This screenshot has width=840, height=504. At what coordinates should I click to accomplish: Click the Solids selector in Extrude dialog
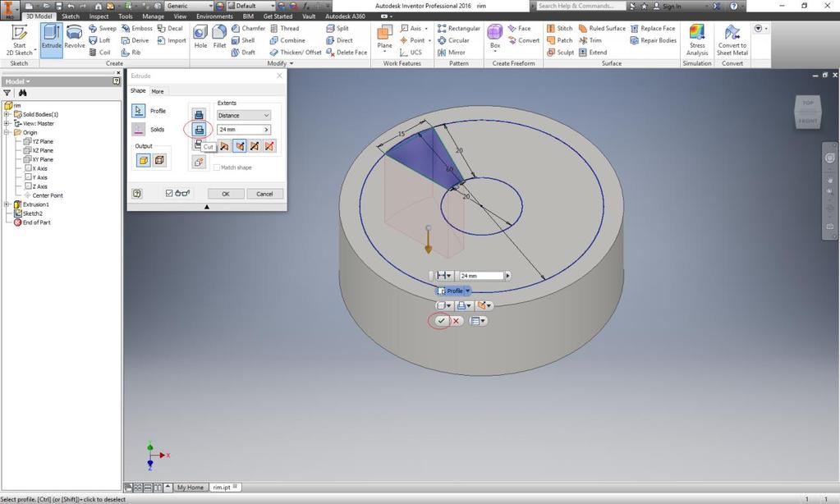138,129
